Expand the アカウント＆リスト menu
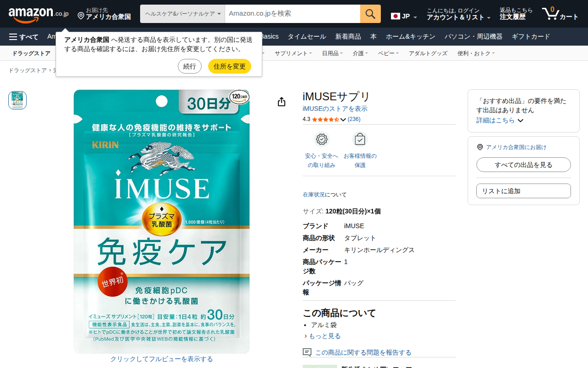The height and width of the screenshot is (368, 588). pyautogui.click(x=458, y=14)
